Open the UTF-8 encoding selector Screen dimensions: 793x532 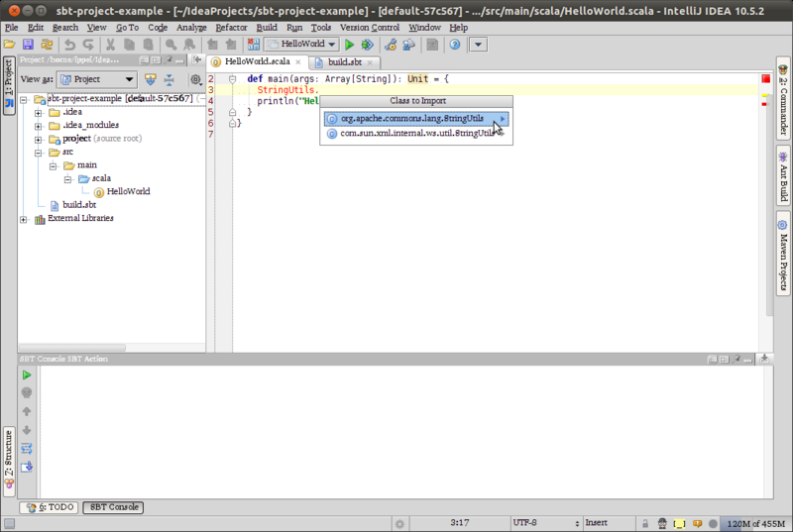545,523
